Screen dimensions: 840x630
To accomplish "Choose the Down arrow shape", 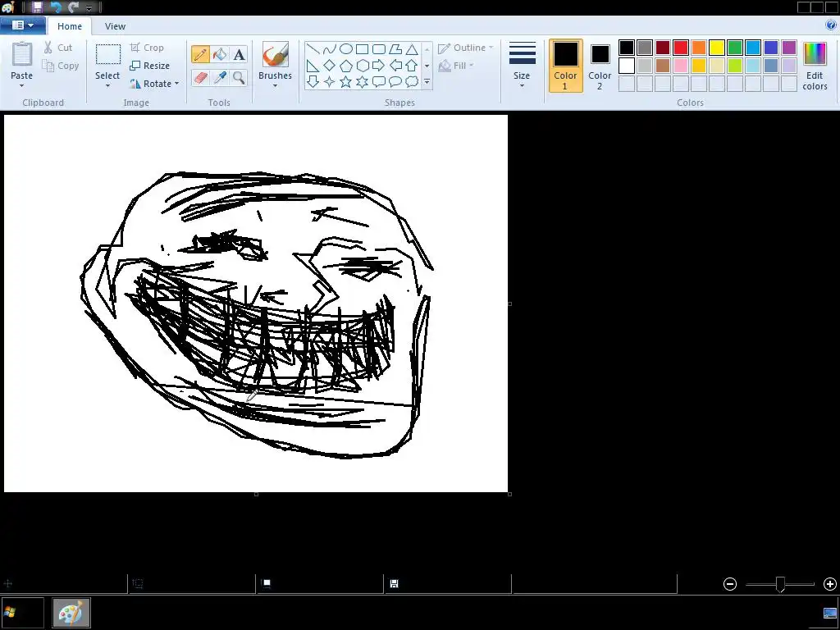I will tap(313, 81).
